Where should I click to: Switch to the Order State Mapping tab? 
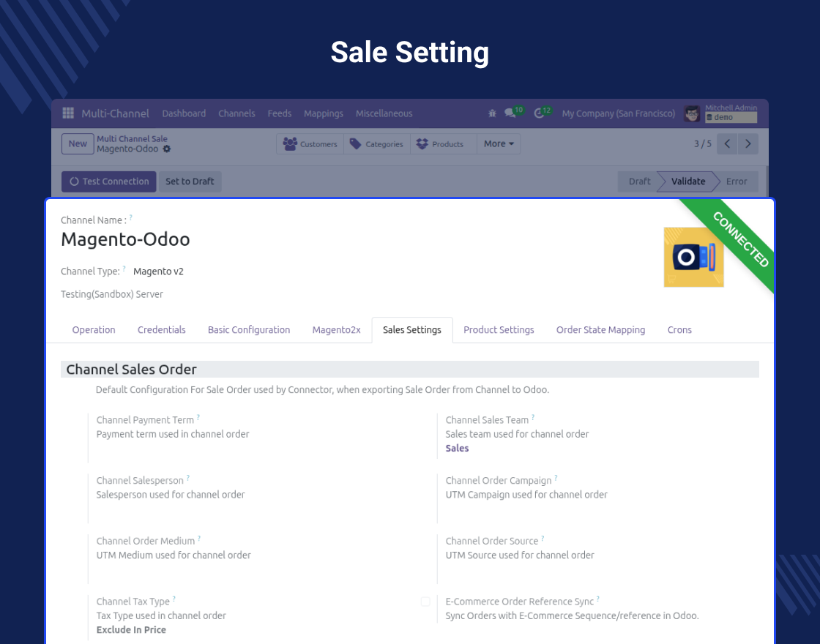coord(600,330)
